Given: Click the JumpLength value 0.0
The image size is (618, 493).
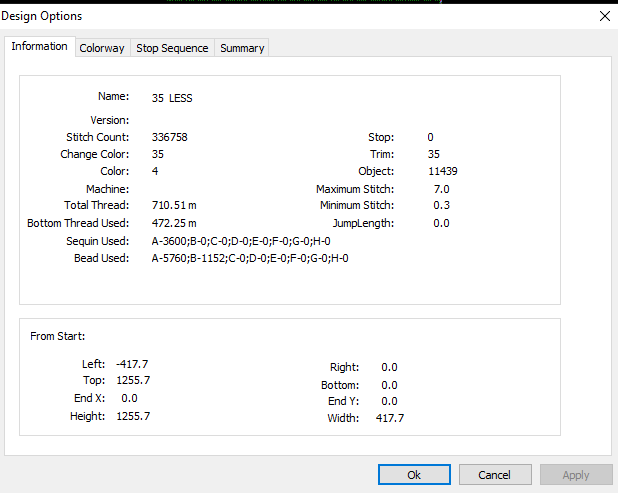Looking at the screenshot, I should click(x=441, y=223).
